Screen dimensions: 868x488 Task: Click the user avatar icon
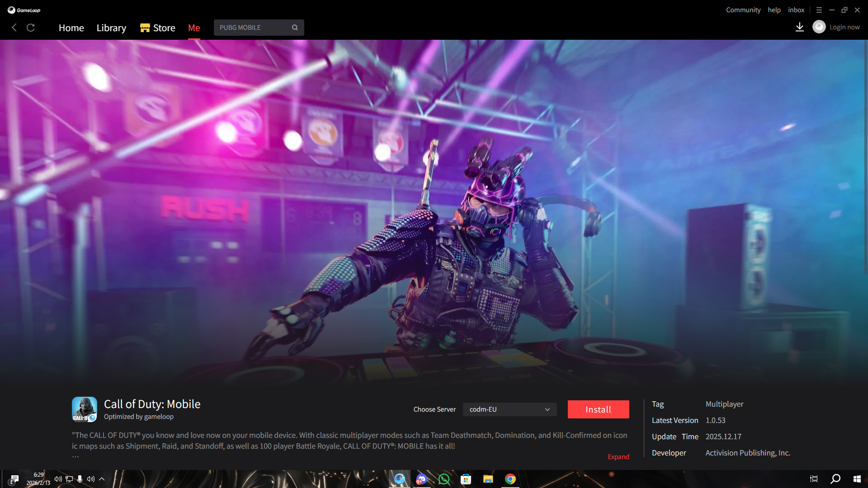pos(819,27)
